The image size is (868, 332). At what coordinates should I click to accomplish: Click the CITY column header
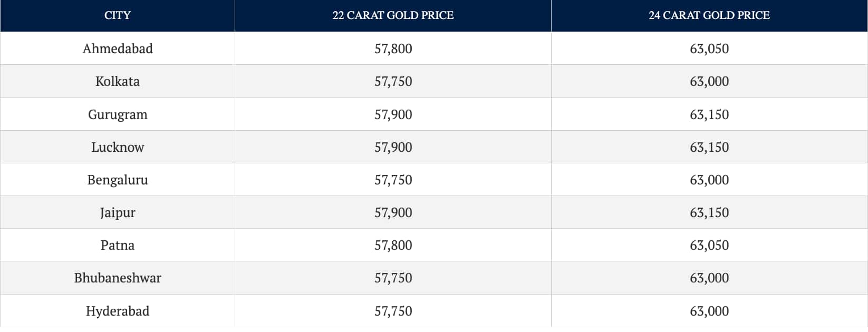click(118, 16)
